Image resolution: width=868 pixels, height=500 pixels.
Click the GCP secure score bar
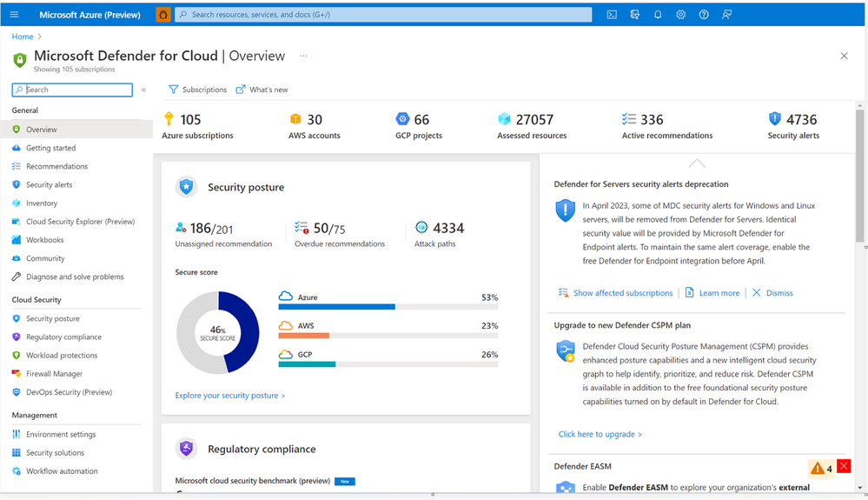(x=388, y=364)
